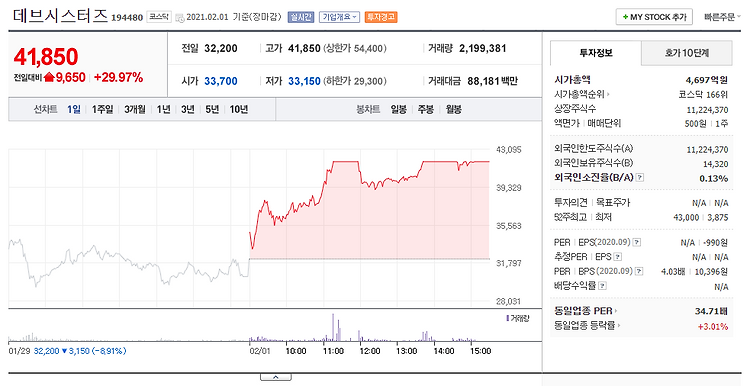Click the 실시간 badge
This screenshot has height=386, width=750.
point(301,17)
